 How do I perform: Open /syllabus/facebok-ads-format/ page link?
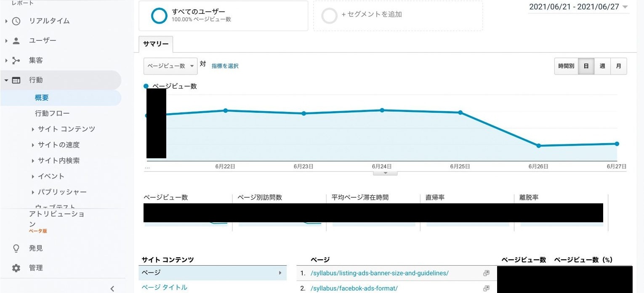[x=354, y=288]
